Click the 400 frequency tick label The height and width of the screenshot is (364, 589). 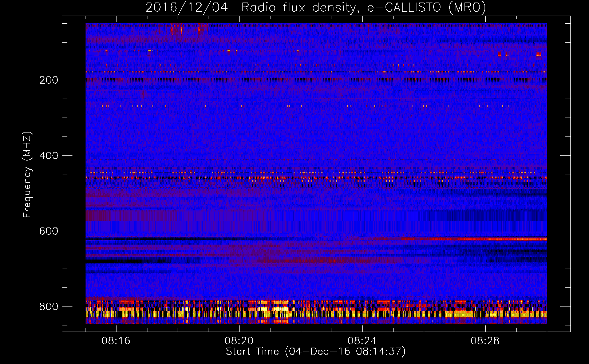click(49, 156)
